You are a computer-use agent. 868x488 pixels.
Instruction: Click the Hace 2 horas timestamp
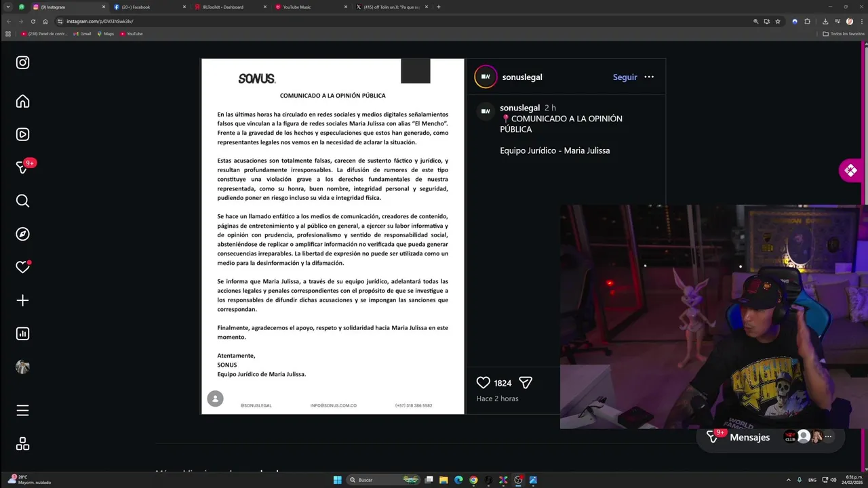point(497,399)
